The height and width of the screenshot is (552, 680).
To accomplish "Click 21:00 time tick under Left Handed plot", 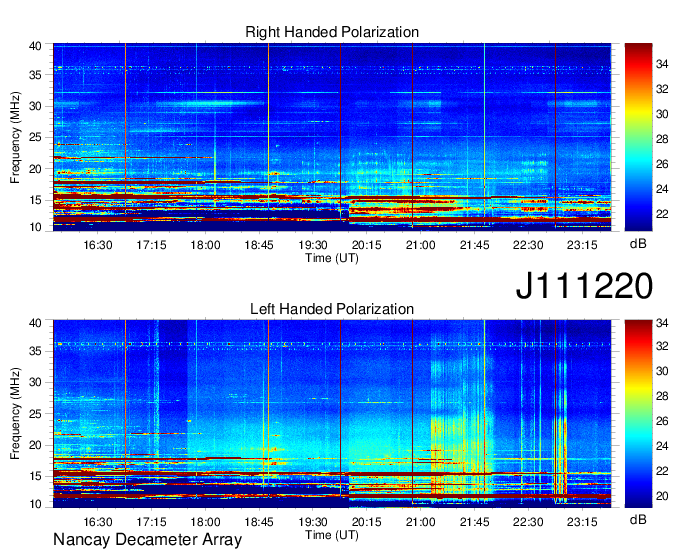I will point(420,522).
